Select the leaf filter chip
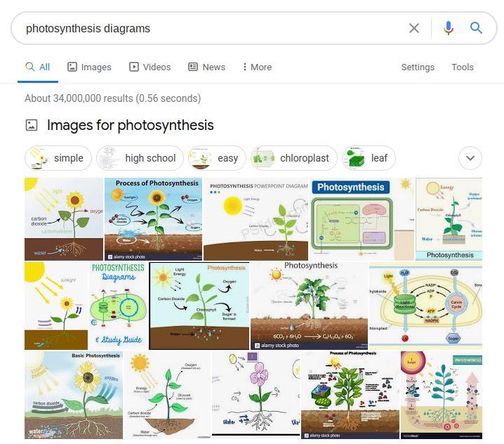 coord(369,158)
